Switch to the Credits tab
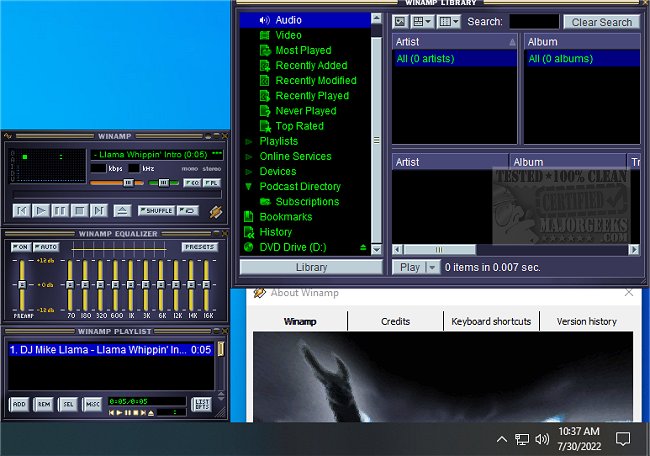650x456 pixels. click(395, 322)
